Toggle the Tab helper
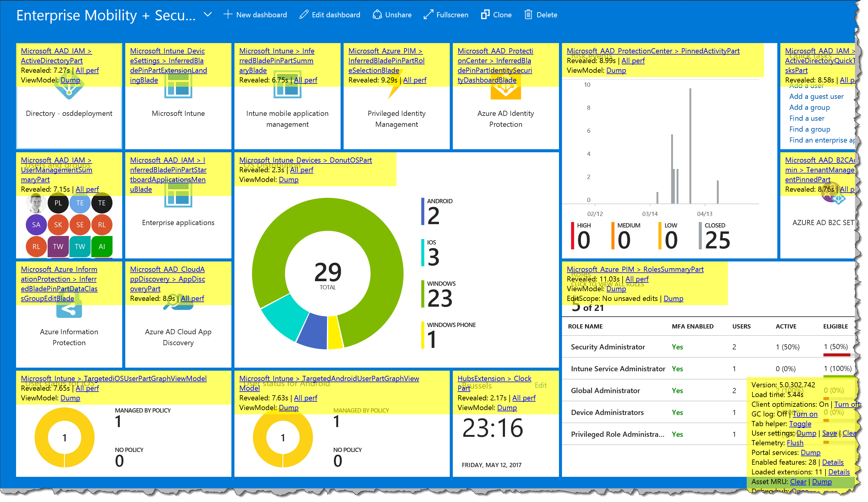The height and width of the screenshot is (502, 868). pos(800,423)
